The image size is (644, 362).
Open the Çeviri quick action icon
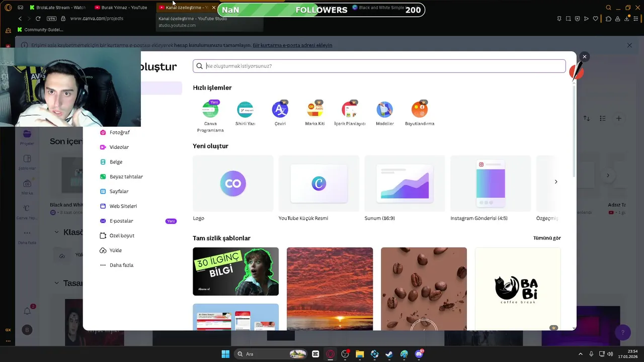280,109
